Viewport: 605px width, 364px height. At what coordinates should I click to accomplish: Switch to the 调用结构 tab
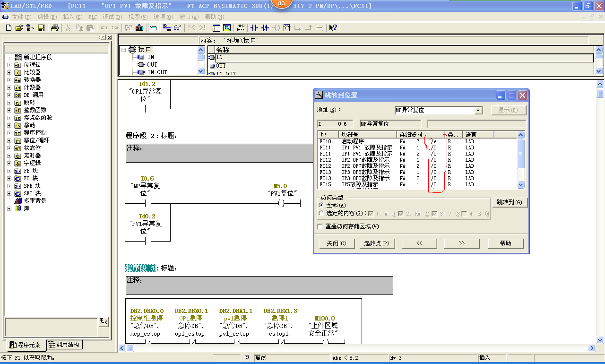[64, 345]
